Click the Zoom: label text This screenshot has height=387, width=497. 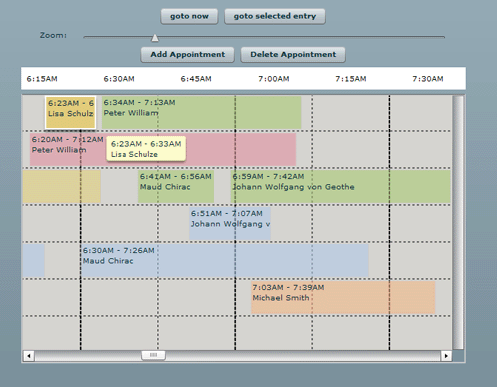pos(53,35)
